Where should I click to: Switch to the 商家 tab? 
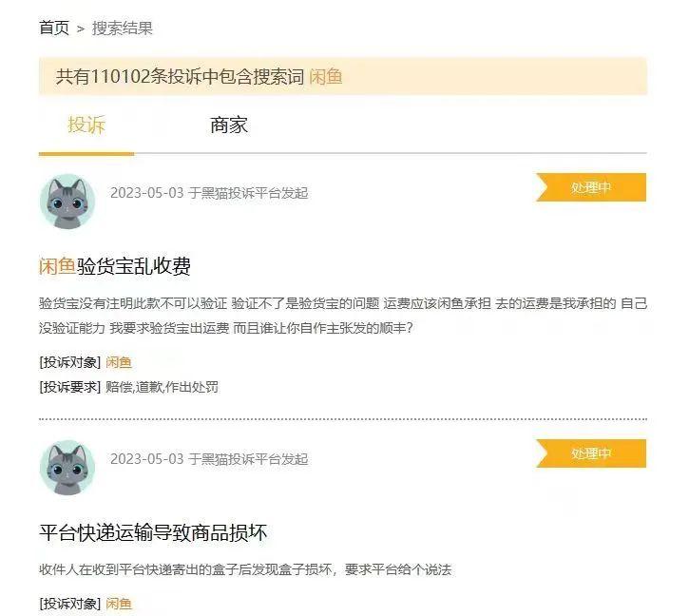(x=229, y=125)
